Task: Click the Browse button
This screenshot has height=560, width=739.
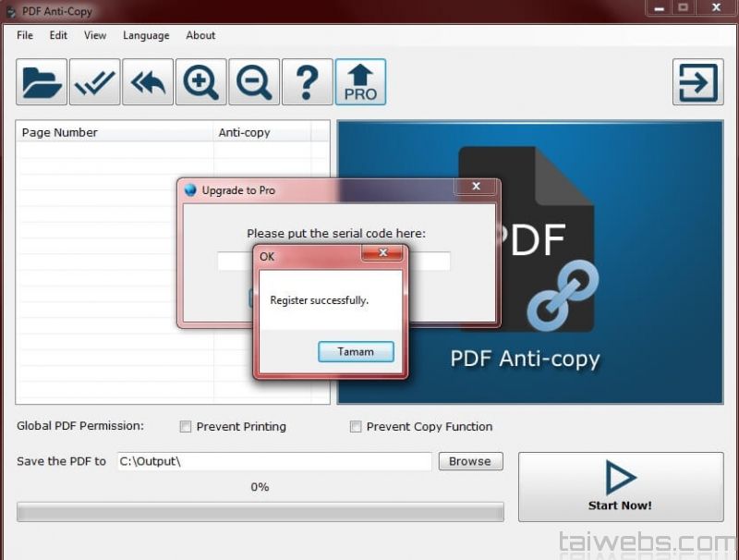Action: (x=470, y=461)
